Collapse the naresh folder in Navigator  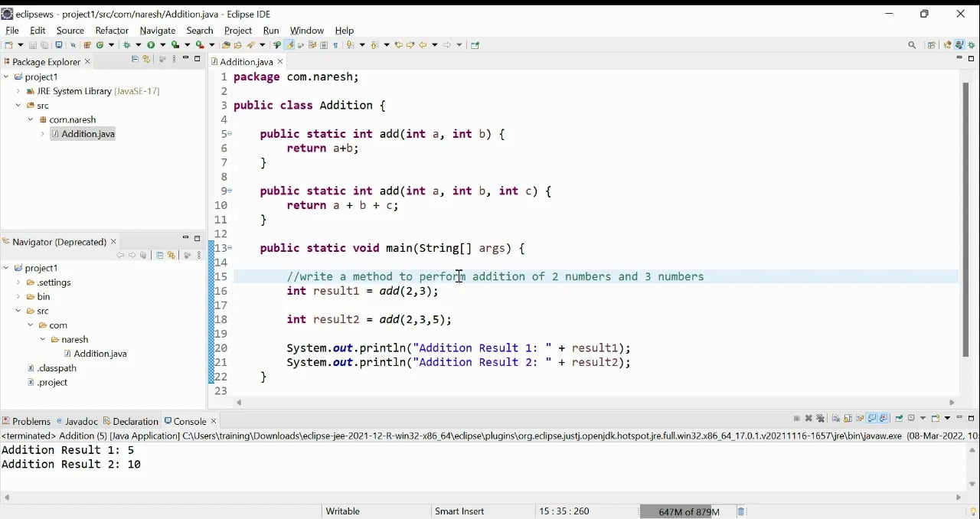click(x=43, y=339)
